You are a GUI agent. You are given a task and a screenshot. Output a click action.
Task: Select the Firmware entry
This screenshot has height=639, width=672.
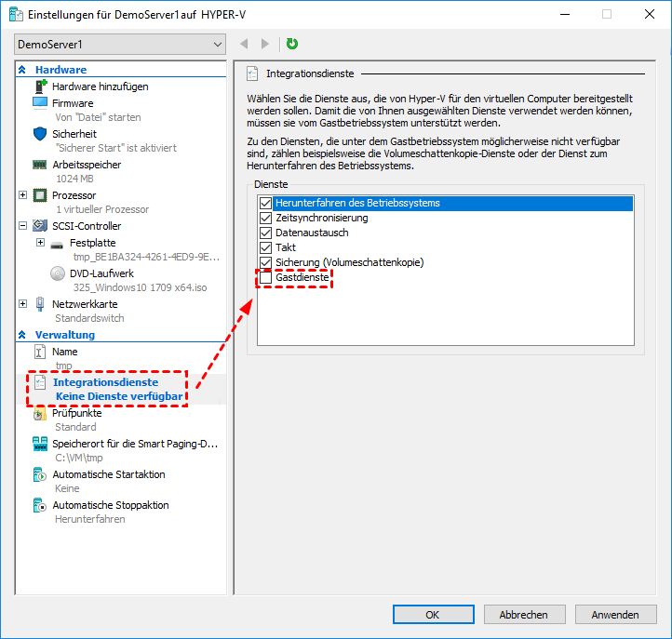pos(73,103)
